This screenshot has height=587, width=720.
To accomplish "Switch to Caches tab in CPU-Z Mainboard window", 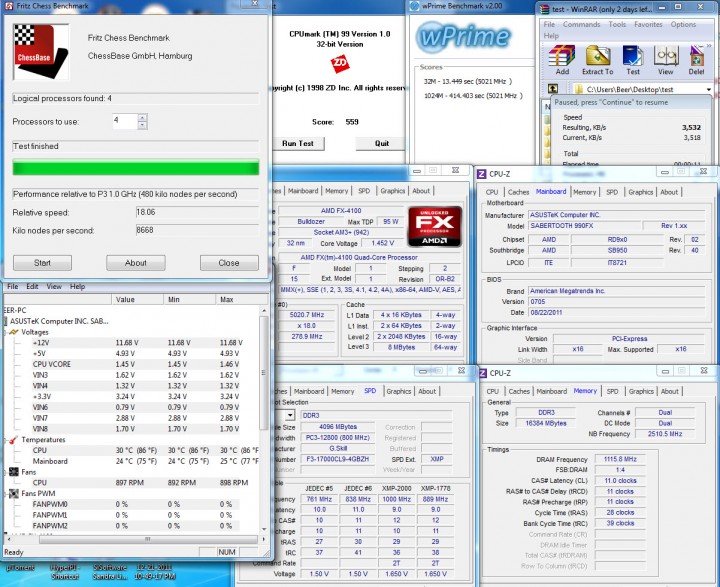I will coord(518,192).
